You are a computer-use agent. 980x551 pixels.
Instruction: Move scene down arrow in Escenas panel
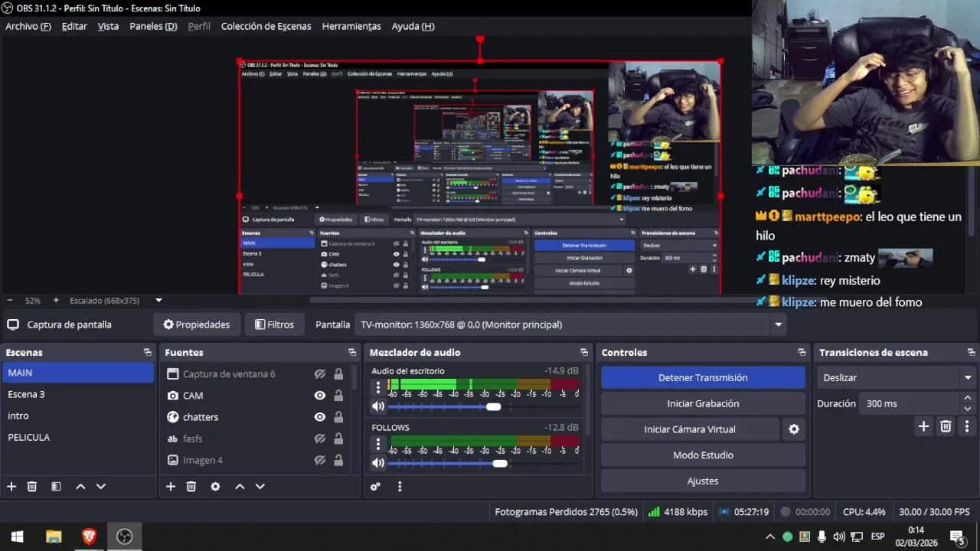[x=100, y=487]
